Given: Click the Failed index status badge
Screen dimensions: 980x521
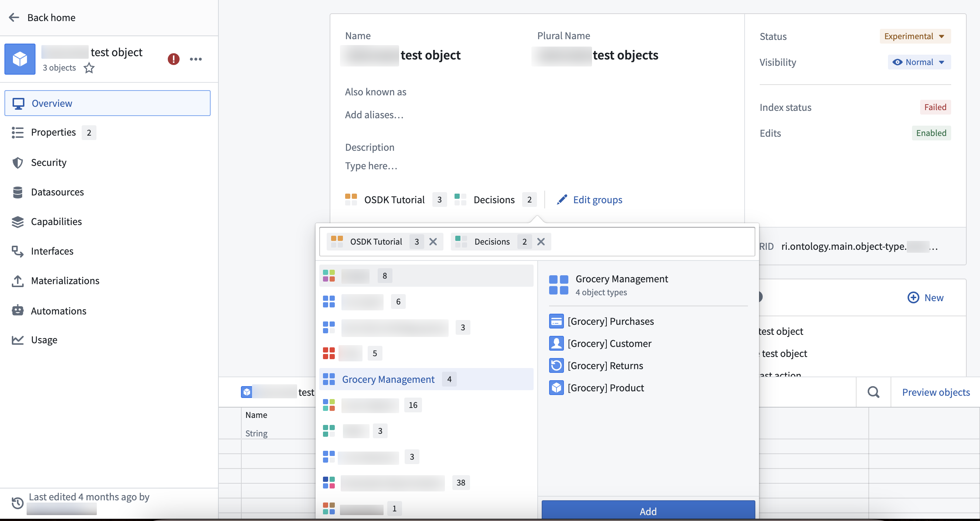Looking at the screenshot, I should pos(935,107).
